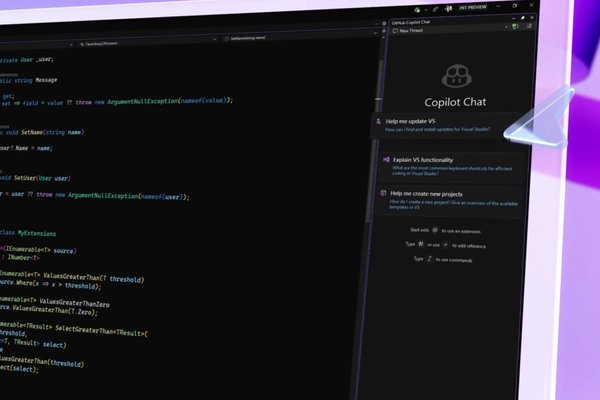Open the dropdown next to green status icon
600x400 pixels.
pyautogui.click(x=426, y=10)
